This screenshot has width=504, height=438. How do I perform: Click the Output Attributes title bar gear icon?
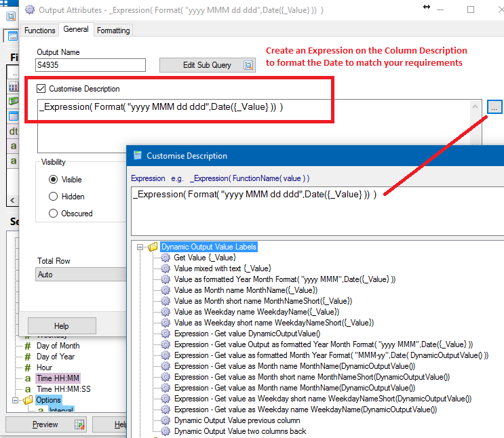[x=30, y=9]
